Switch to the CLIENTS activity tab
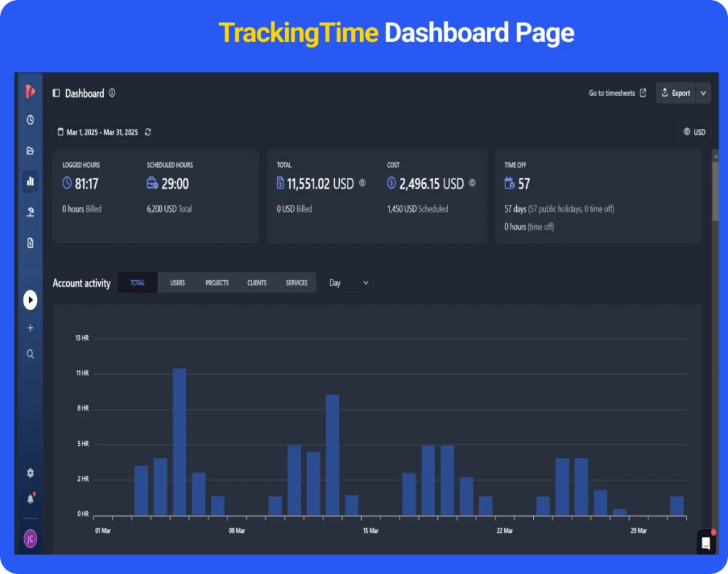Viewport: 728px width, 574px height. point(257,282)
